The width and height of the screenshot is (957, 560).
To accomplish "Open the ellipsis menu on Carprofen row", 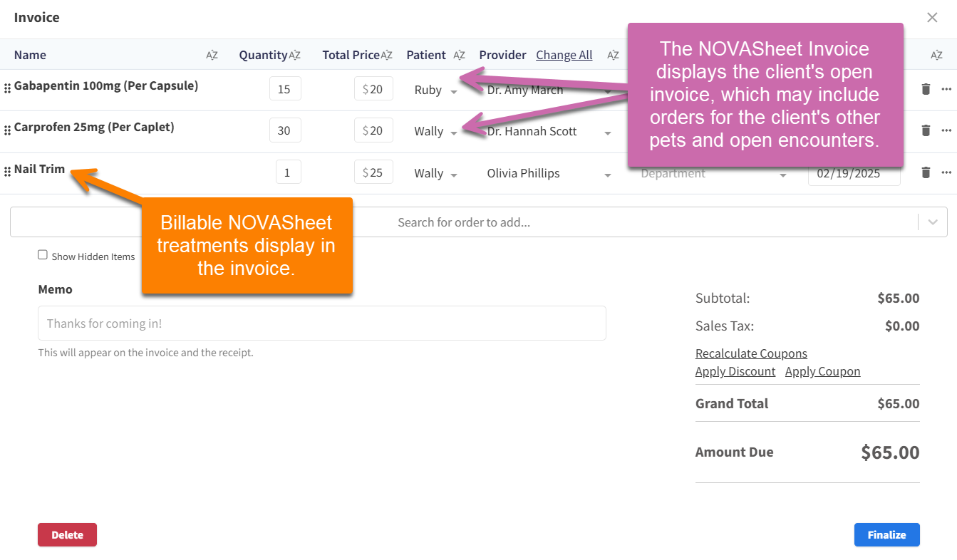I will point(947,130).
